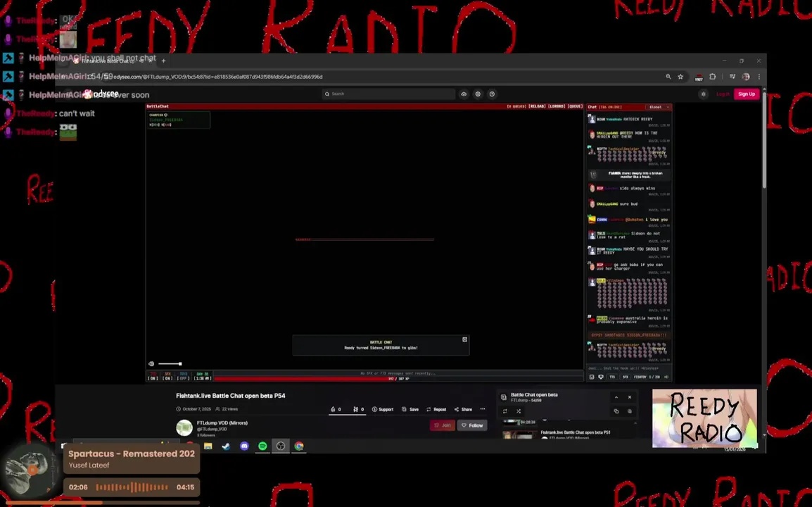Click the bookmark star in the address bar
This screenshot has width=812, height=507.
pos(680,77)
